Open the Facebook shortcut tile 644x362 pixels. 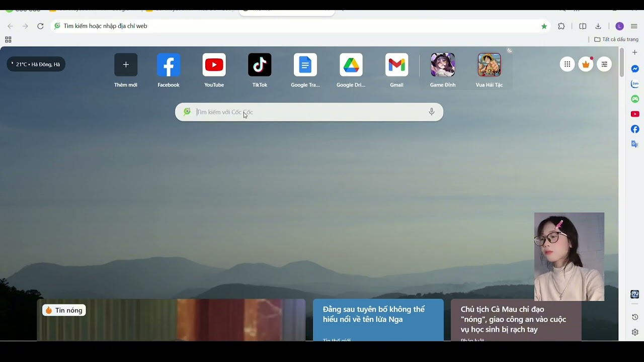169,71
